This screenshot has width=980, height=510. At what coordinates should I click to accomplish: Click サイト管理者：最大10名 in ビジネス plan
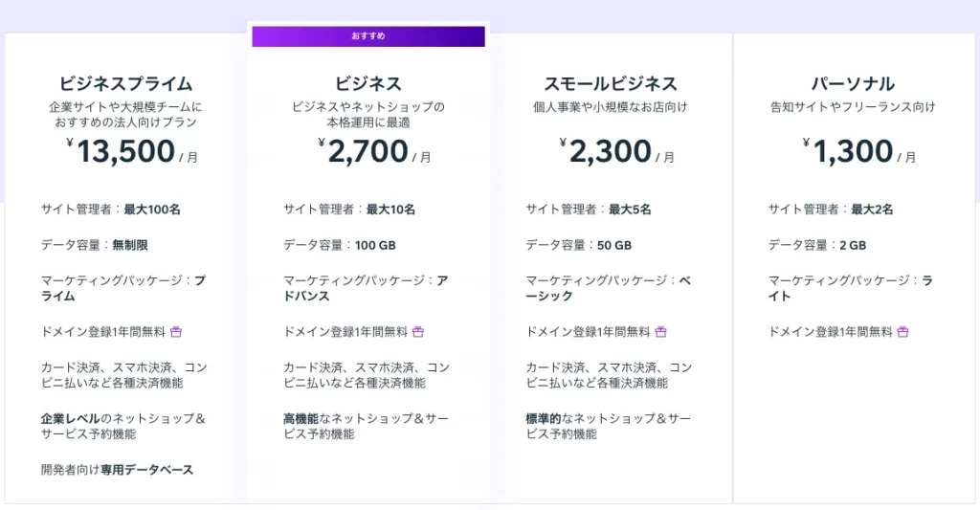pyautogui.click(x=349, y=210)
